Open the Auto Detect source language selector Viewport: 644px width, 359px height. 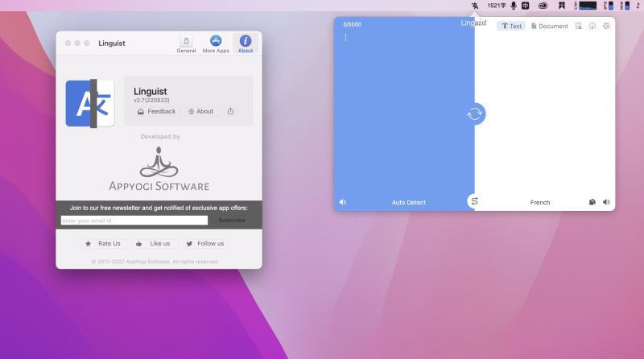coord(409,203)
